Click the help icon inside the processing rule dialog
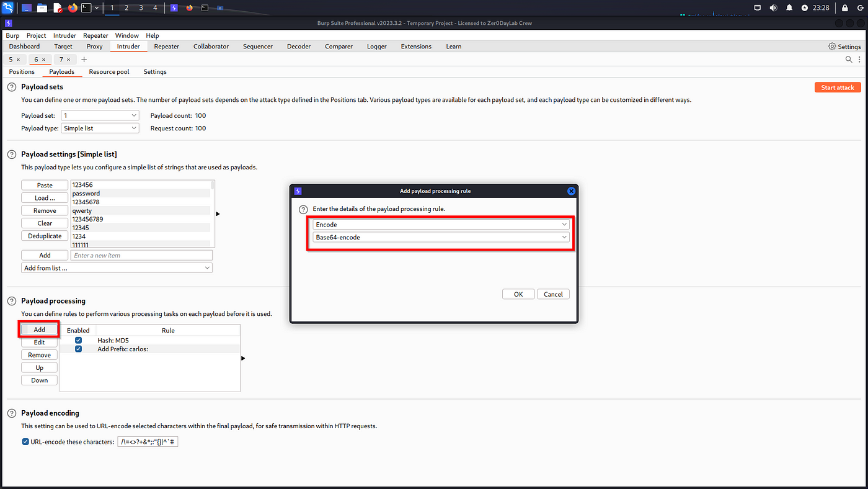868x489 pixels. coord(304,209)
